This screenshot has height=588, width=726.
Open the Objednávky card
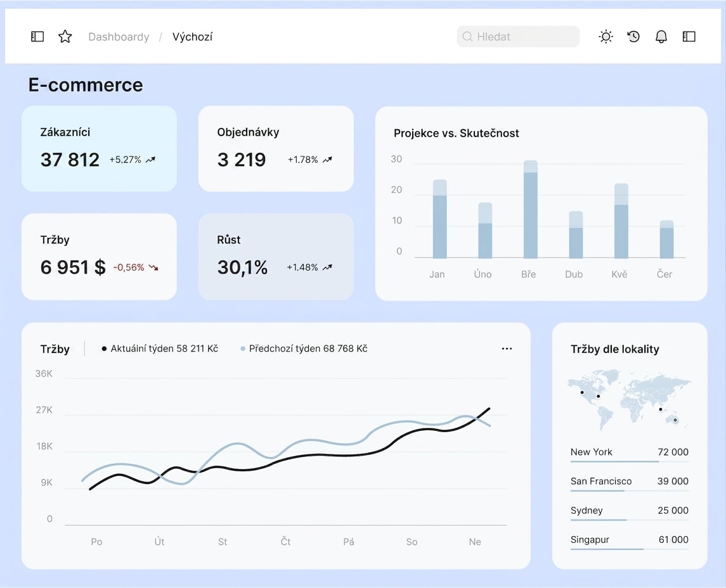[276, 148]
